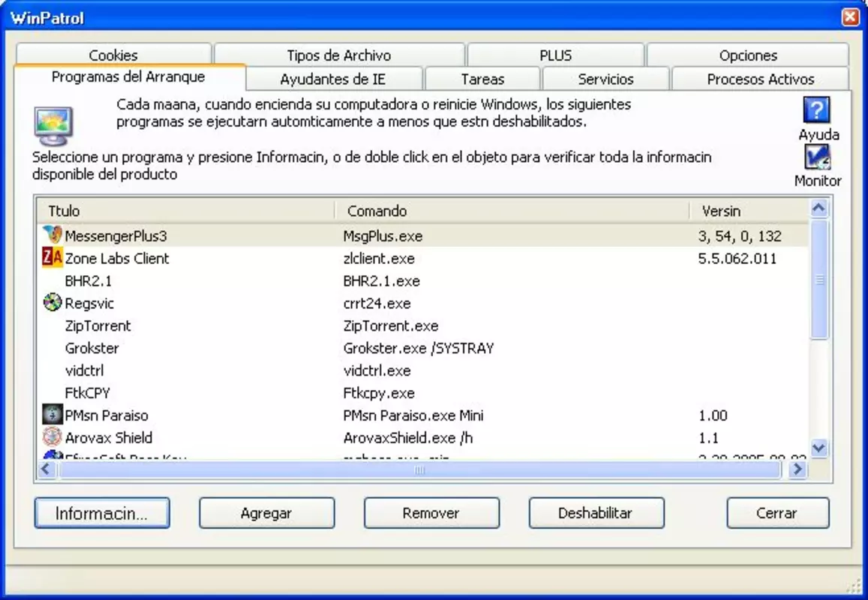This screenshot has width=868, height=600.
Task: Click the vidctrl.exe command cell
Action: 377,370
